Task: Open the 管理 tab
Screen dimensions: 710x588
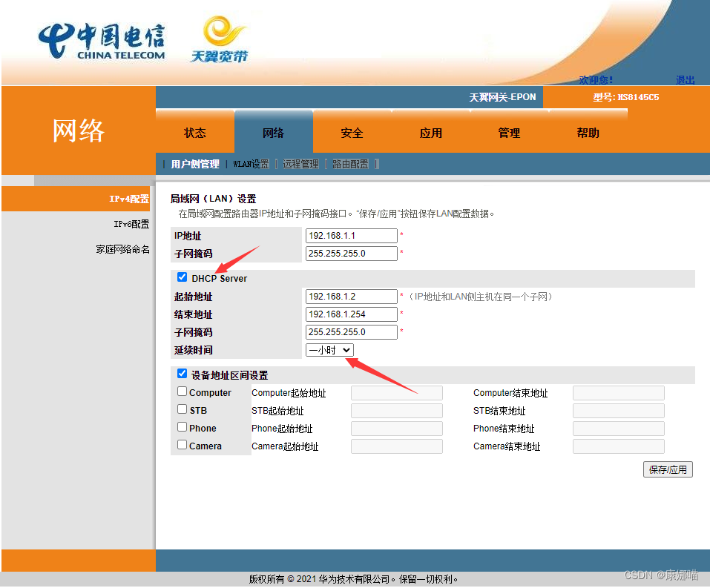Action: (509, 133)
